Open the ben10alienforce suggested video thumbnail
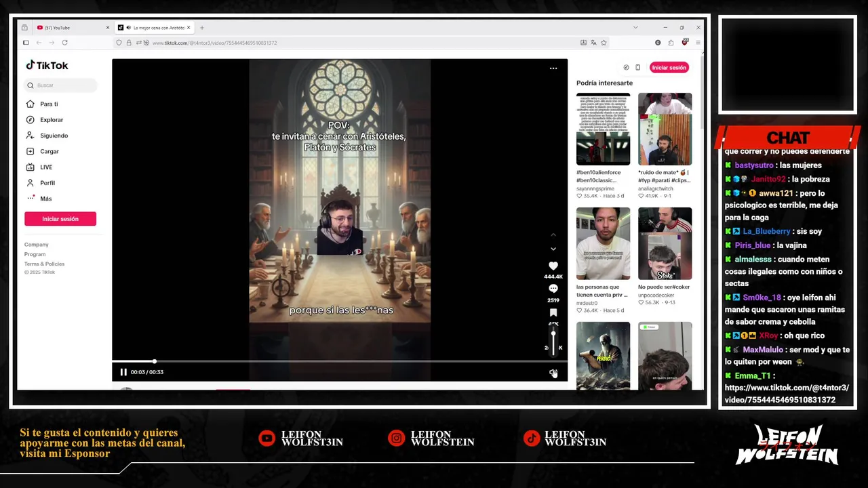This screenshot has width=868, height=488. coord(603,129)
